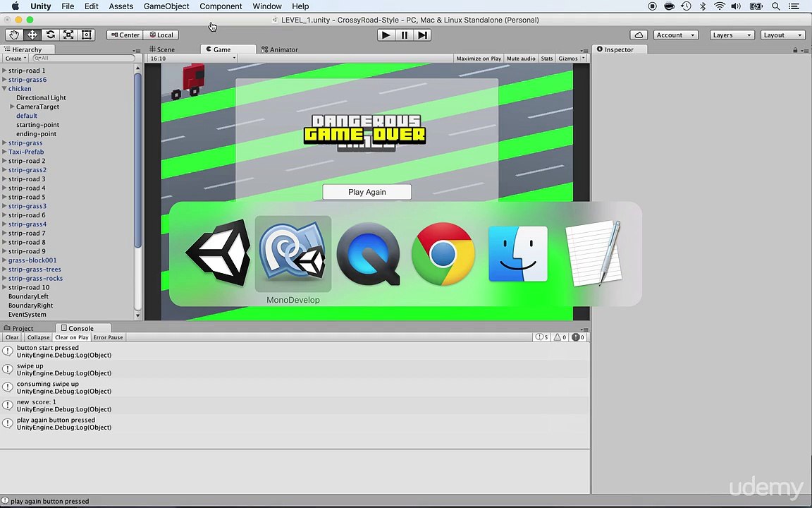Toggle handle rotation Local button
The height and width of the screenshot is (508, 812).
(x=161, y=35)
